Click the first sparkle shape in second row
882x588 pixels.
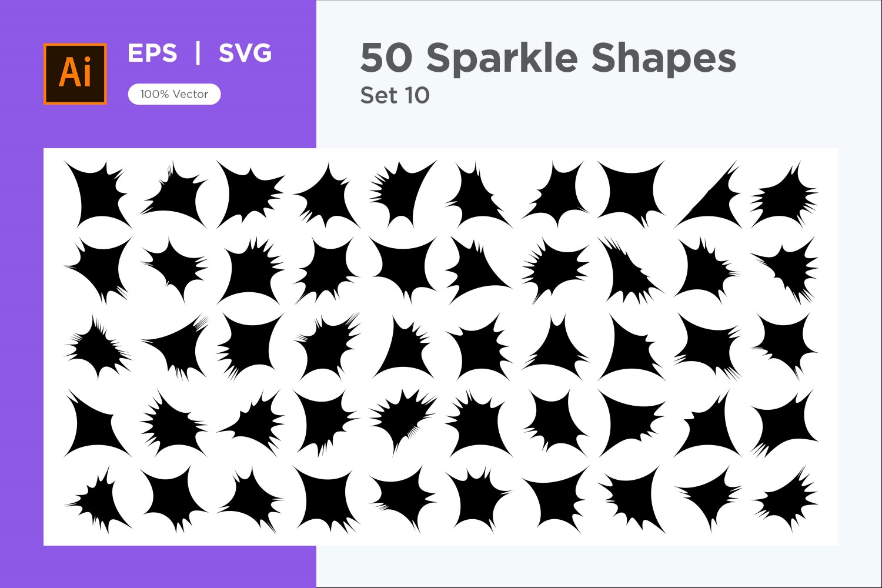(97, 269)
